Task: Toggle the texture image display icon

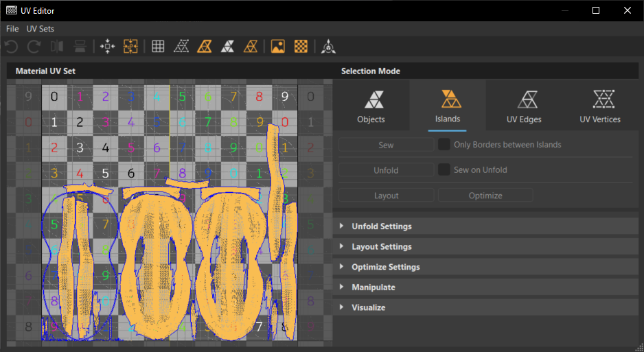Action: [x=278, y=47]
